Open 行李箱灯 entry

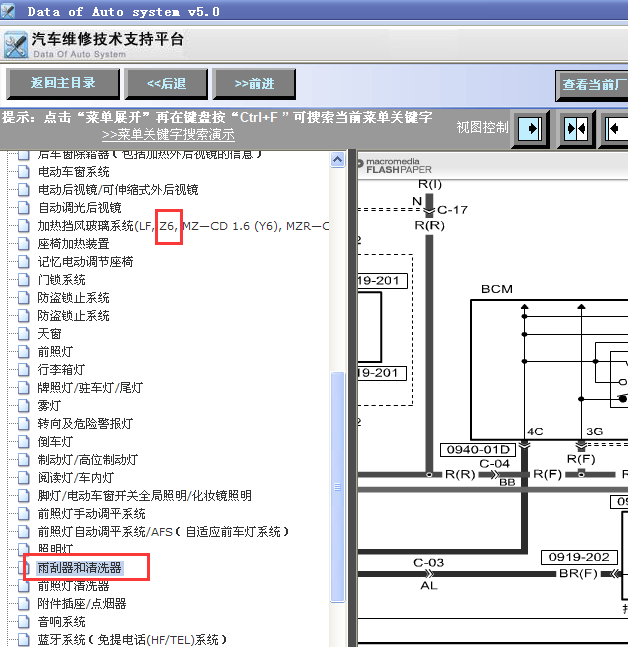click(x=61, y=370)
